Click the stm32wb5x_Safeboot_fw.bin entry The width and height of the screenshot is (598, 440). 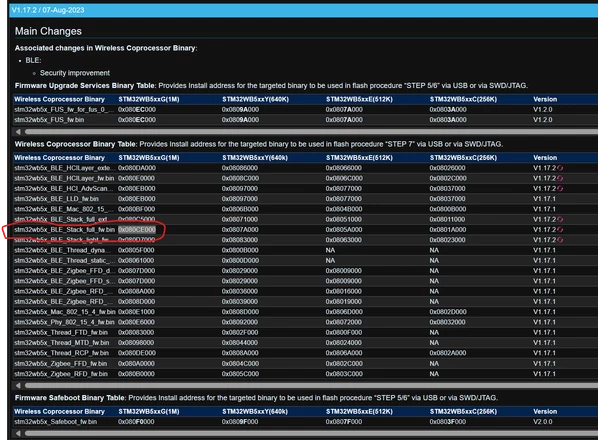[x=56, y=422]
